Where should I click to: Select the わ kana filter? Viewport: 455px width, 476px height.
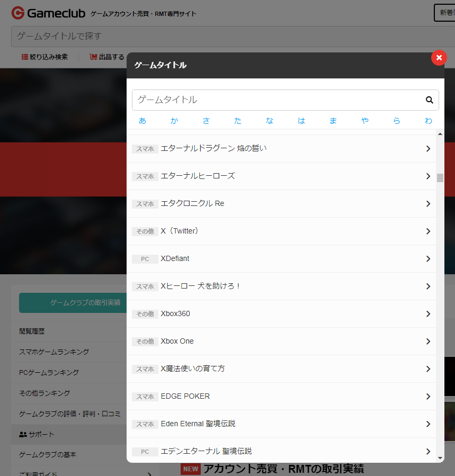428,121
